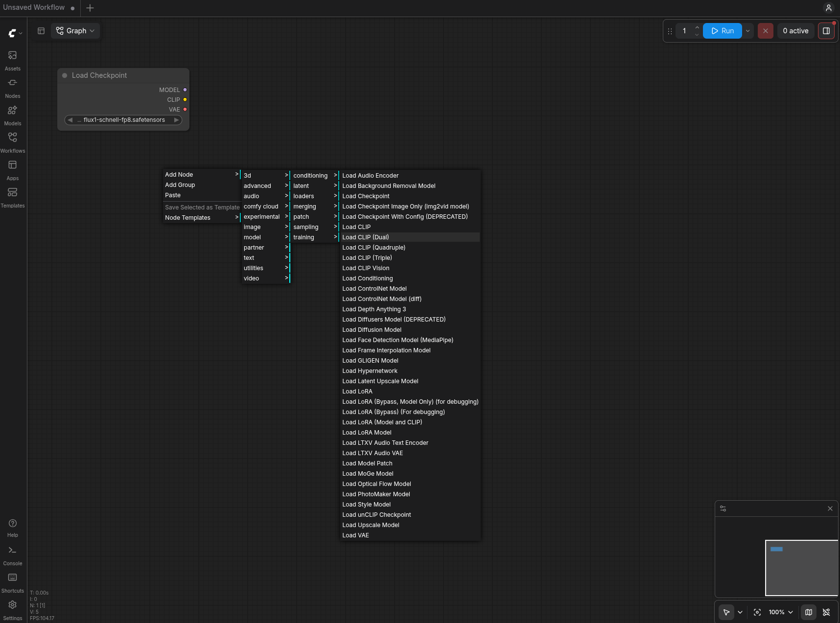Screen dimensions: 840x623
Task: Add a new workflow tab
Action: click(90, 8)
